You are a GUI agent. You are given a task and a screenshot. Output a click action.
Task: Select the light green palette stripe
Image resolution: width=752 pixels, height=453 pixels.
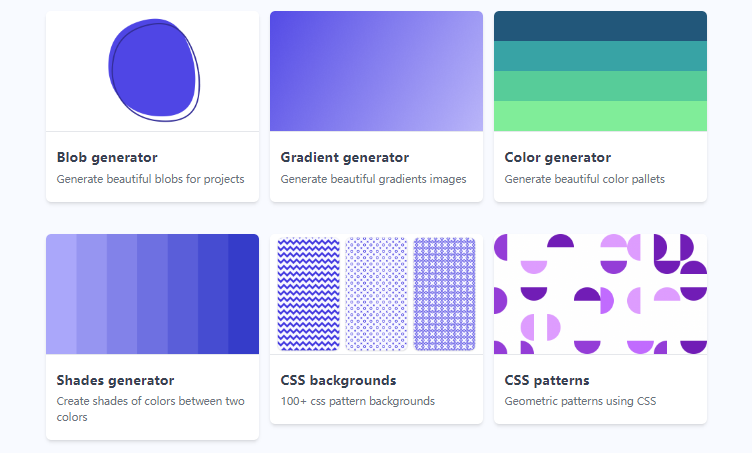point(600,116)
